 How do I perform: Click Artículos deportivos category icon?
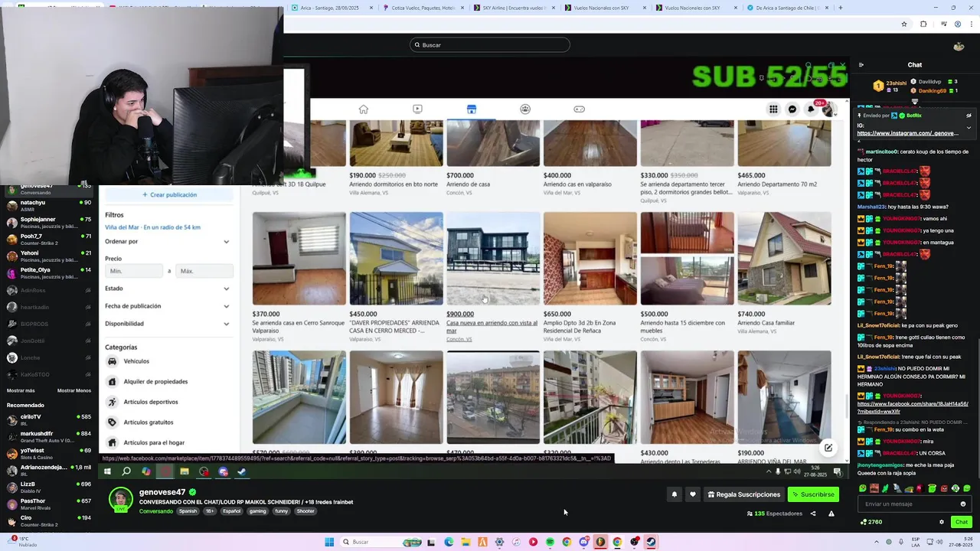point(113,402)
